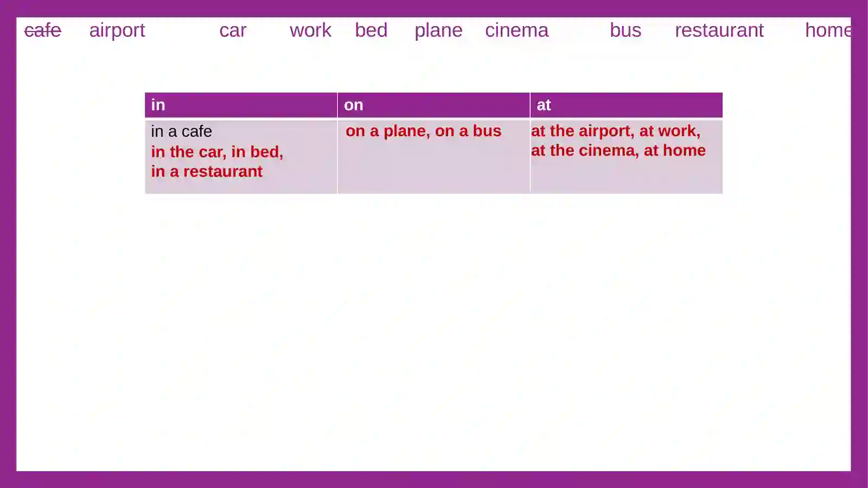This screenshot has width=868, height=488.
Task: Select the word 'bed' in the word list
Action: tap(371, 30)
